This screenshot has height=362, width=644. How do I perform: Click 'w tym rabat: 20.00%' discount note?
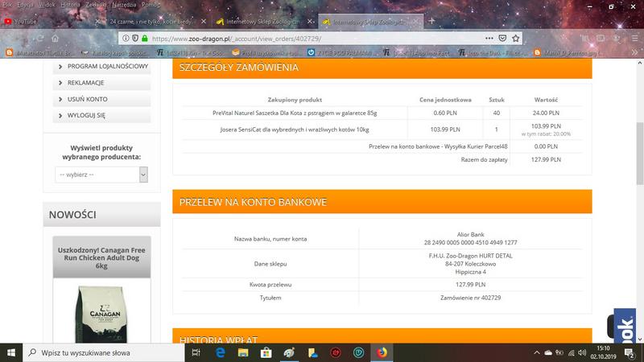[x=546, y=134]
